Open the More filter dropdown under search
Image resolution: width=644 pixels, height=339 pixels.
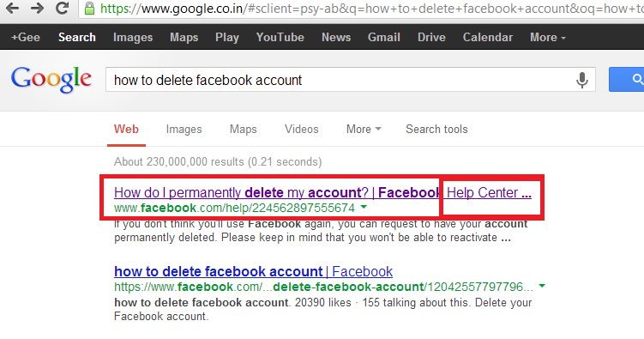point(364,129)
